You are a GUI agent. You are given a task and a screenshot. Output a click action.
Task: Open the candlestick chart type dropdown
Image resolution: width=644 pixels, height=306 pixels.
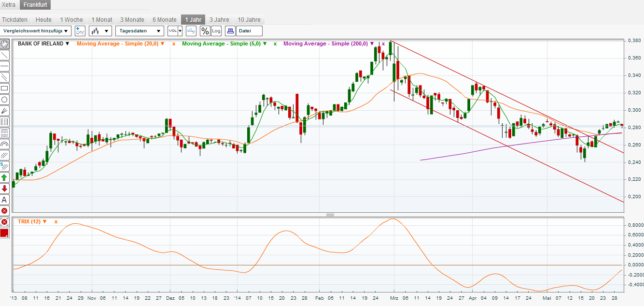point(99,30)
